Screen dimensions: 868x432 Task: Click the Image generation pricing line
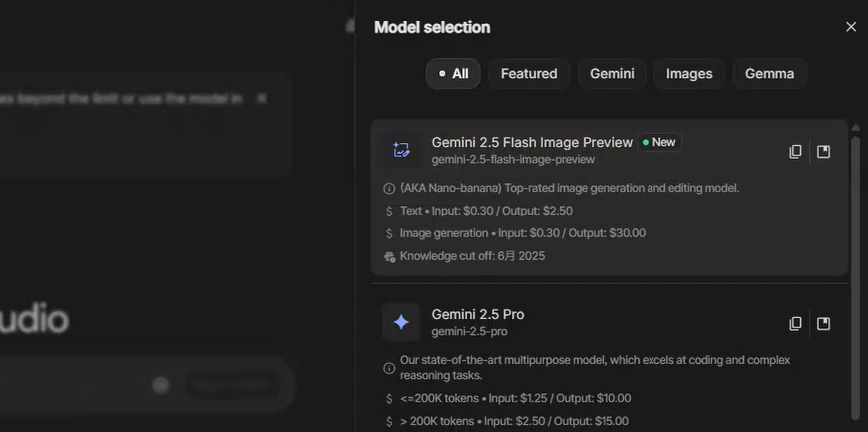pyautogui.click(x=523, y=233)
